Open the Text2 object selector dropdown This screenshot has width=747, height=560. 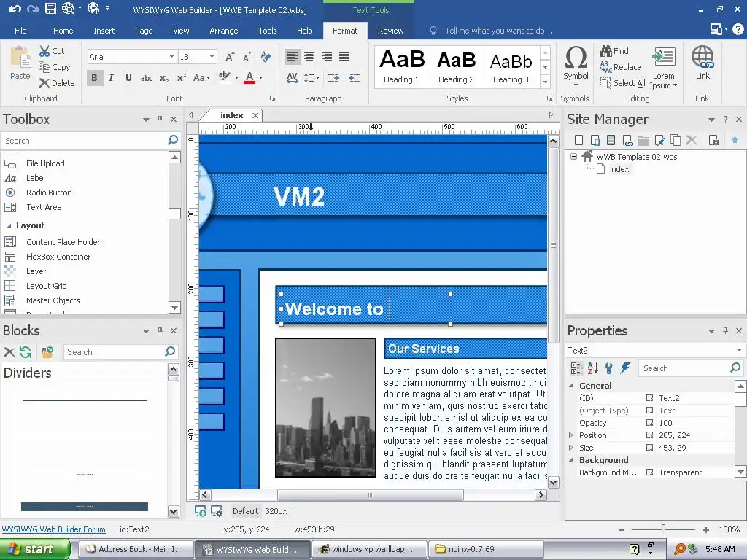click(x=739, y=351)
